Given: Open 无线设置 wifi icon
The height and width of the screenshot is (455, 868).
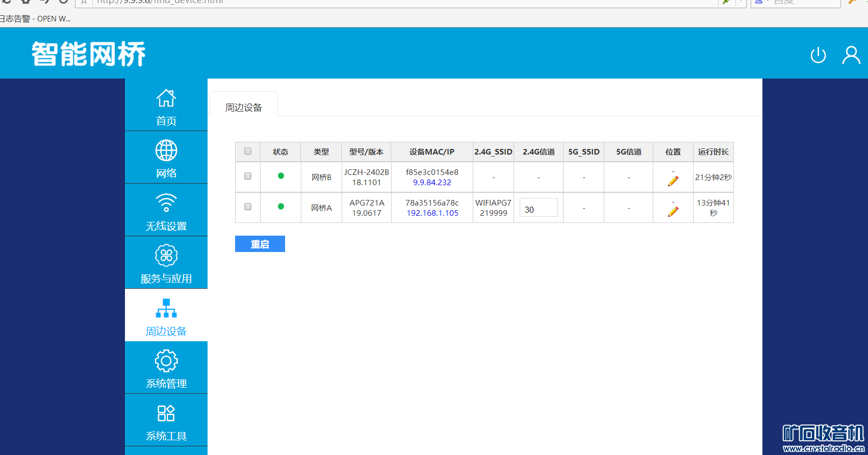Looking at the screenshot, I should tap(166, 203).
